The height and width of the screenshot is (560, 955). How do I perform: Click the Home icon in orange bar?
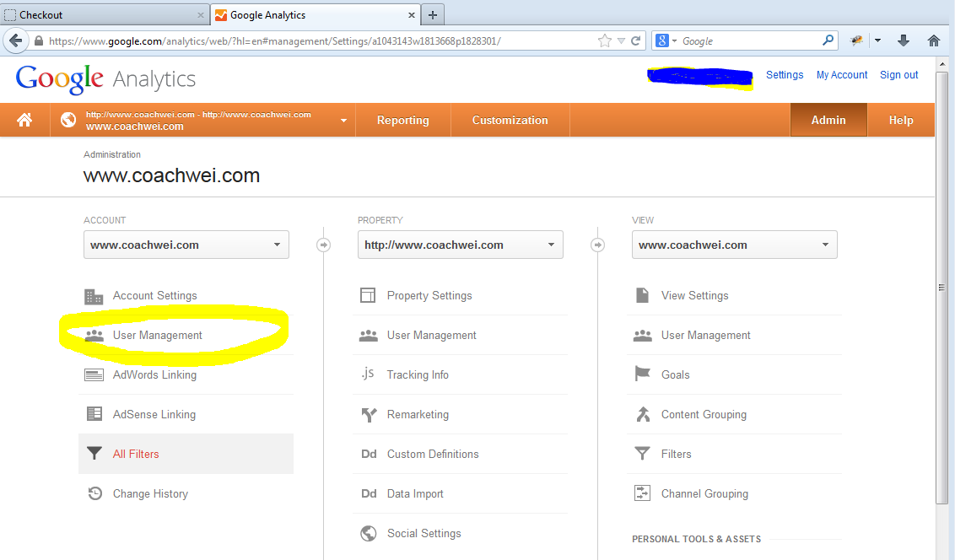(x=24, y=120)
